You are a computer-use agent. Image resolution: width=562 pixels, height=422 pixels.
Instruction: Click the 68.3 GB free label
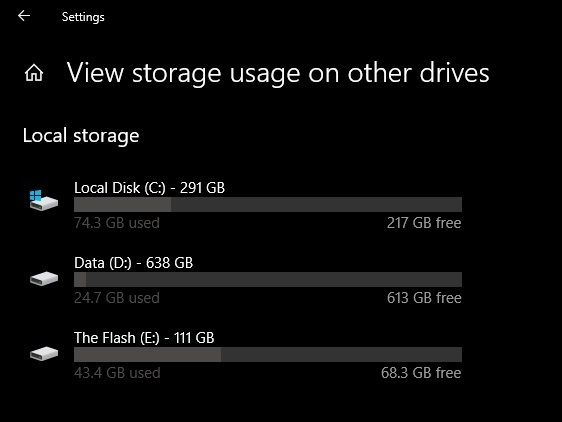[x=421, y=373]
